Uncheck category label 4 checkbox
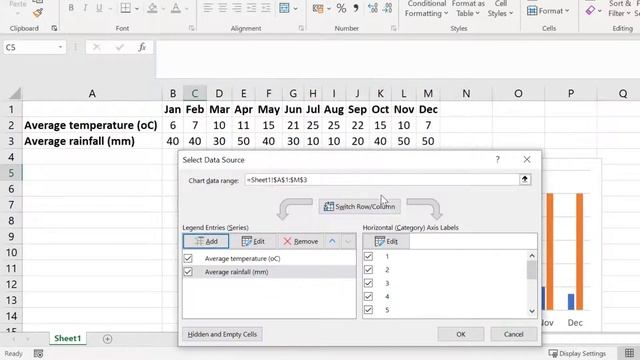The height and width of the screenshot is (360, 640). tap(368, 296)
